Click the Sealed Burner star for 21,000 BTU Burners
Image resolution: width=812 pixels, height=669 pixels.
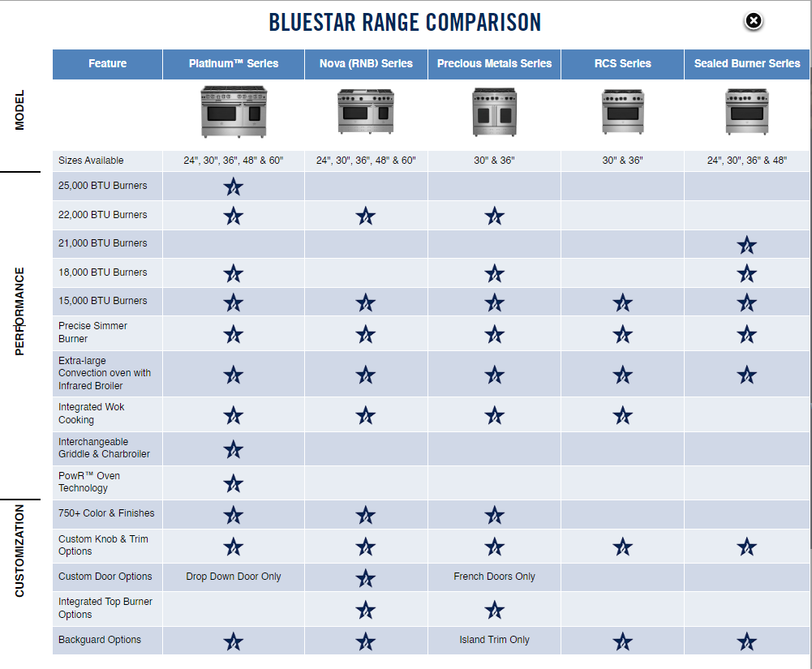click(x=747, y=245)
